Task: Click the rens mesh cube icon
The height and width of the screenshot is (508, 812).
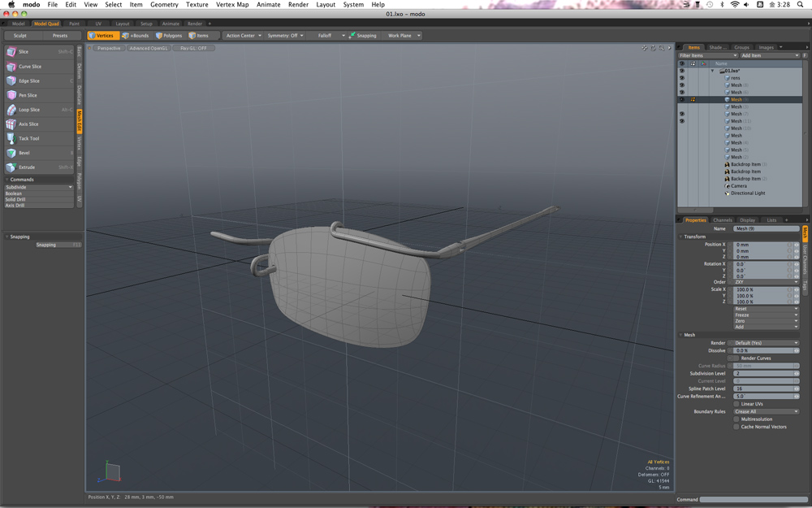Action: (727, 78)
